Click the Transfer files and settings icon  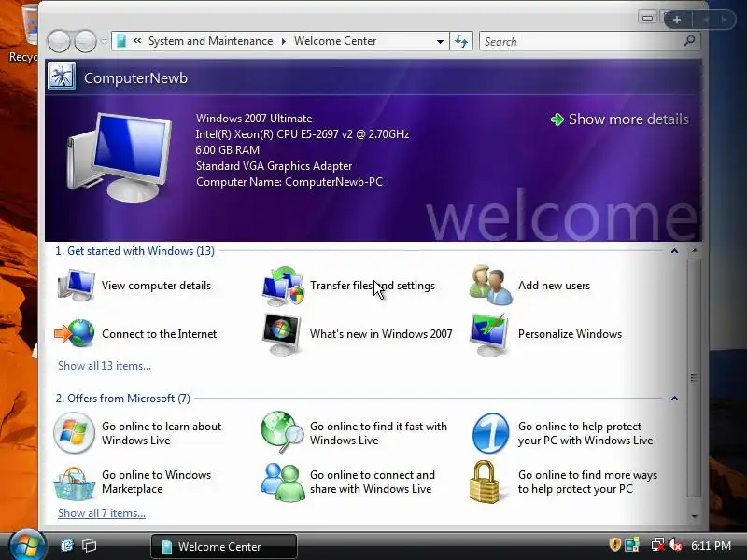[283, 286]
